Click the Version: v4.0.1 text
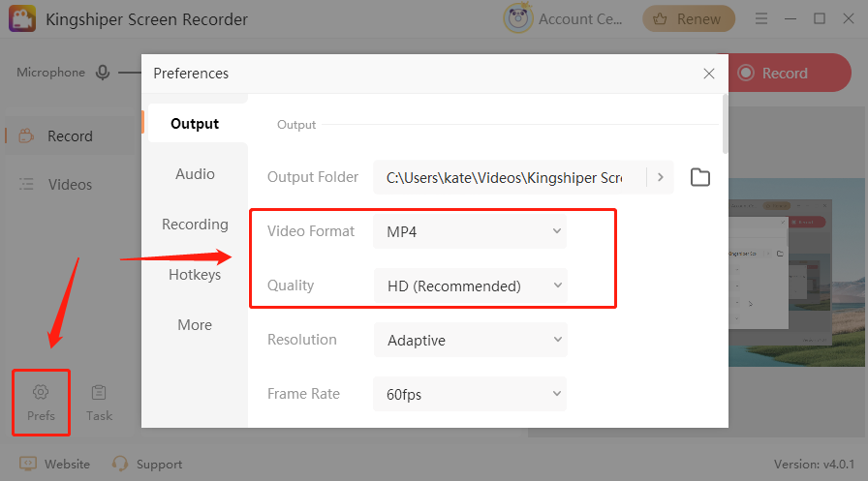This screenshot has width=868, height=481. (814, 464)
